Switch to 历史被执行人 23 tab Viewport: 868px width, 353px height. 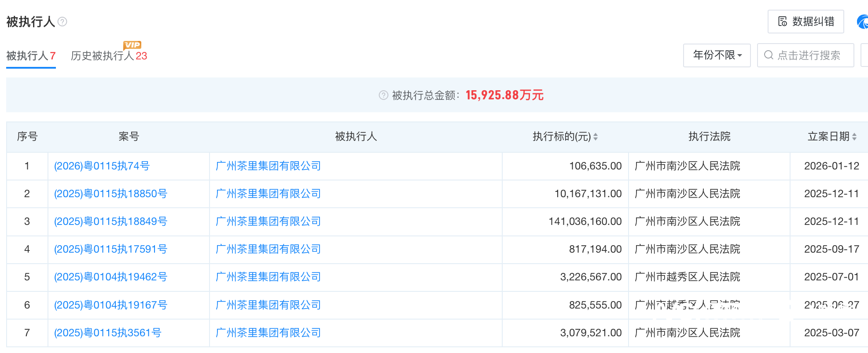tap(109, 56)
